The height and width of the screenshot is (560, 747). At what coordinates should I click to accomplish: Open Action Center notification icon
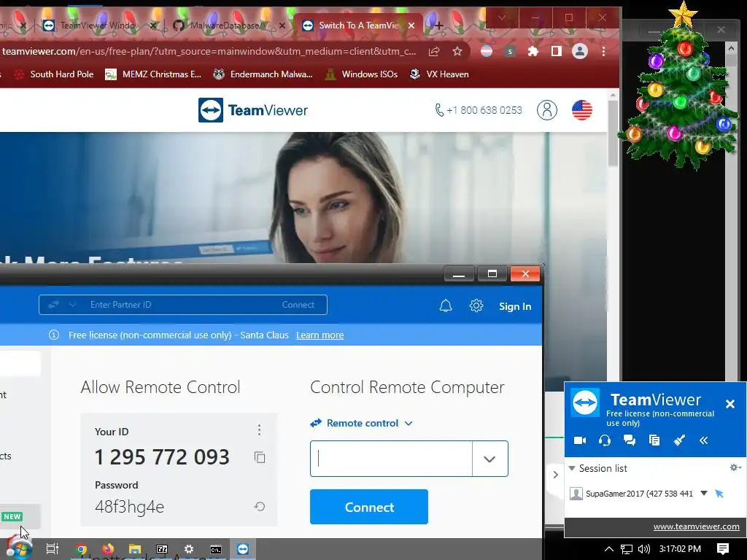(x=723, y=549)
